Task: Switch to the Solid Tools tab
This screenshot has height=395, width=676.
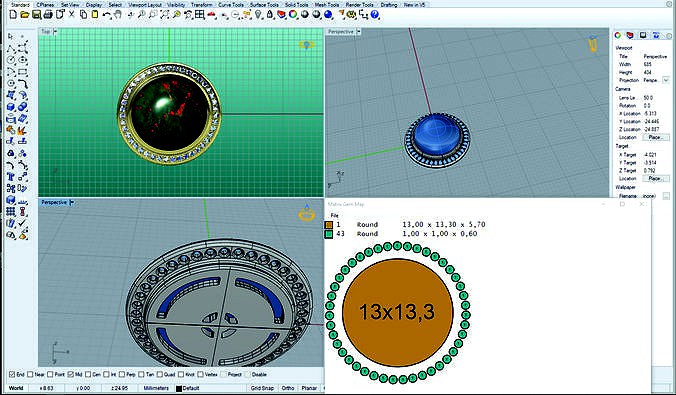Action: pyautogui.click(x=297, y=5)
